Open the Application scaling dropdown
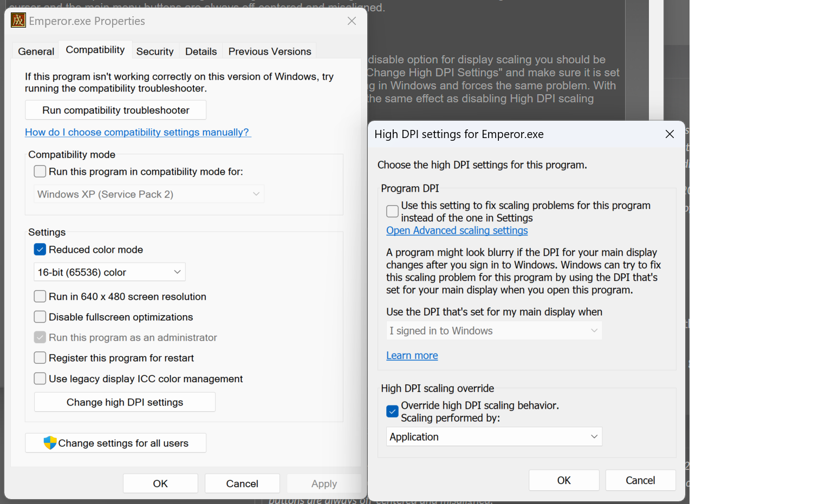This screenshot has width=832, height=504. coord(494,436)
